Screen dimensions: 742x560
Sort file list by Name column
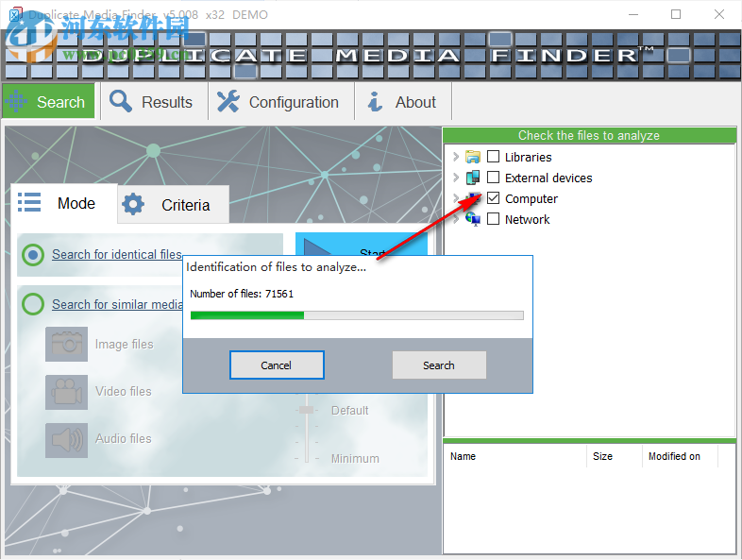[515, 456]
